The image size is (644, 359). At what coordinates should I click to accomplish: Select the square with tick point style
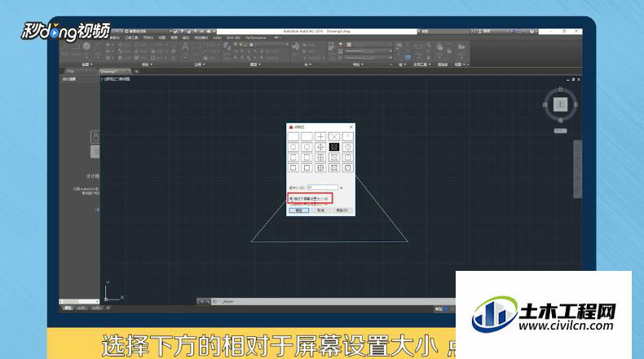(347, 157)
